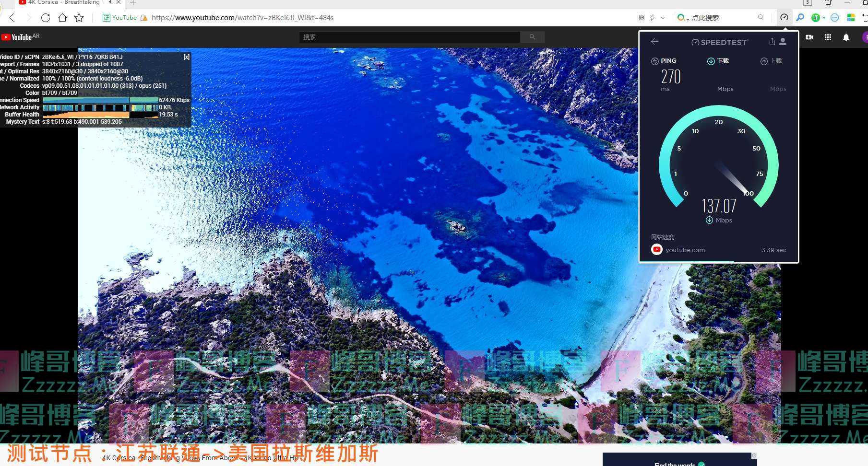Expand the search engine selector dropdown
The height and width of the screenshot is (466, 868).
pos(688,19)
